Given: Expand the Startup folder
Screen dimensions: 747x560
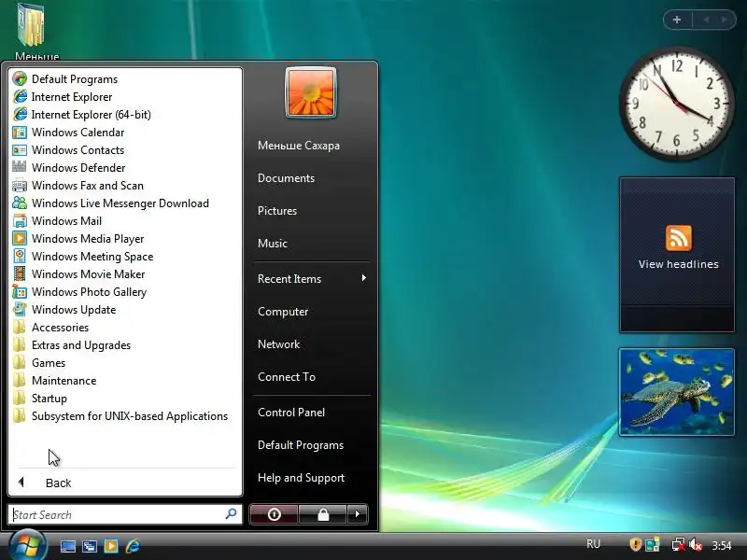Looking at the screenshot, I should click(40, 399).
